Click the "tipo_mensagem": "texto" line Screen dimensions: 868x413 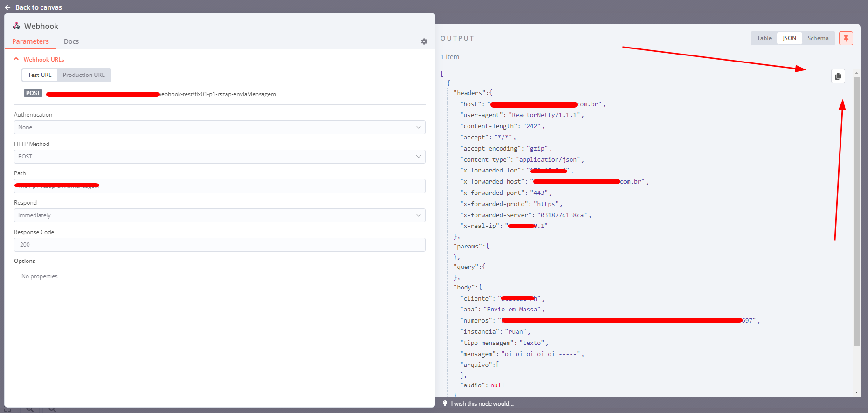pos(504,343)
